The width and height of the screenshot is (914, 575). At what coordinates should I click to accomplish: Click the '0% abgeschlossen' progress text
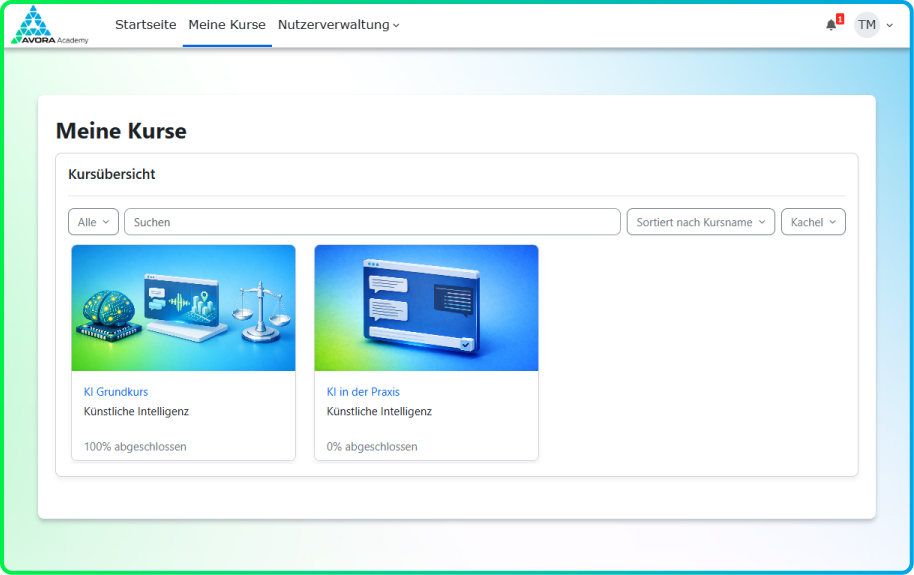(372, 447)
